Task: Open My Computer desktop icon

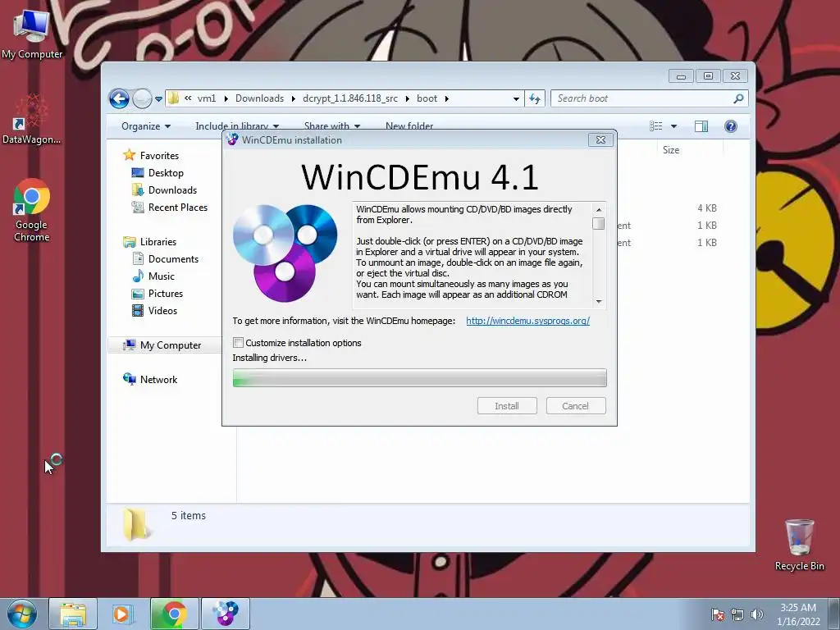Action: click(x=32, y=33)
